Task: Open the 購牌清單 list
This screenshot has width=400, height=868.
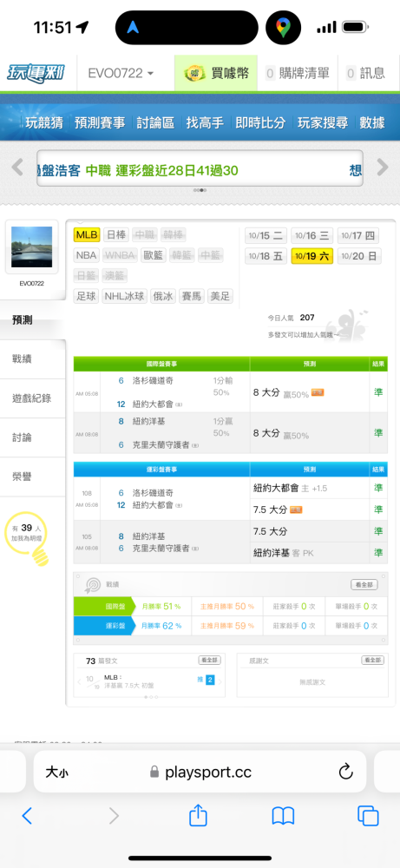Action: coord(297,73)
